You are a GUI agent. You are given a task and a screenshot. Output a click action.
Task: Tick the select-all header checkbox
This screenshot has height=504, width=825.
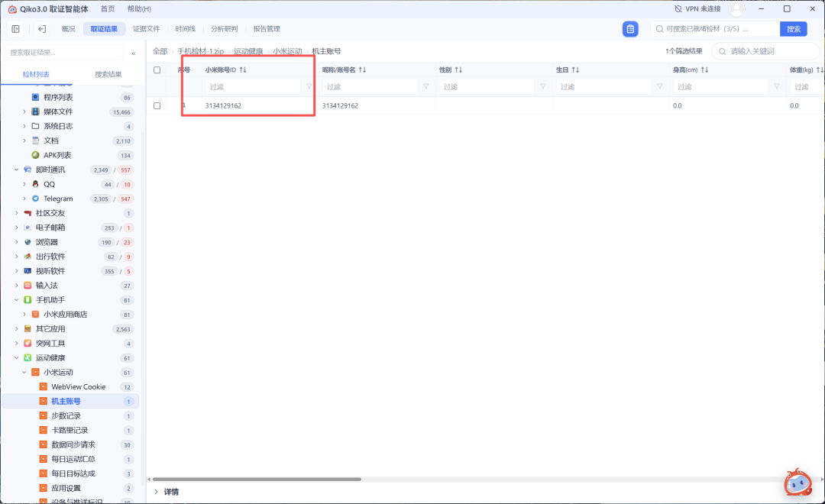pos(157,70)
